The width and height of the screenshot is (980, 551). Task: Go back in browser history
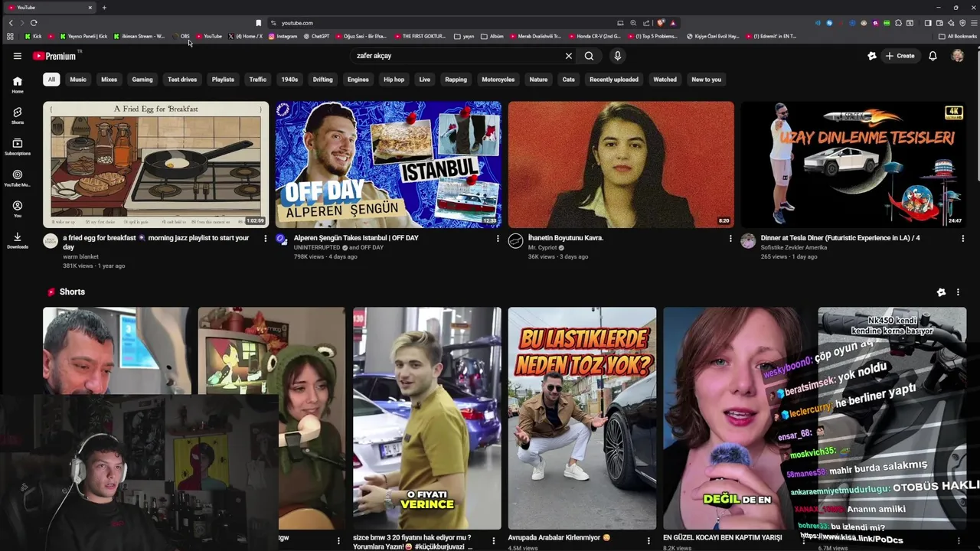(11, 23)
